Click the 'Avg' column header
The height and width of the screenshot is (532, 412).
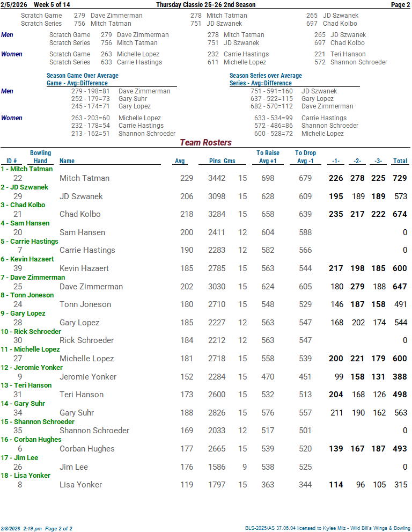(180, 161)
